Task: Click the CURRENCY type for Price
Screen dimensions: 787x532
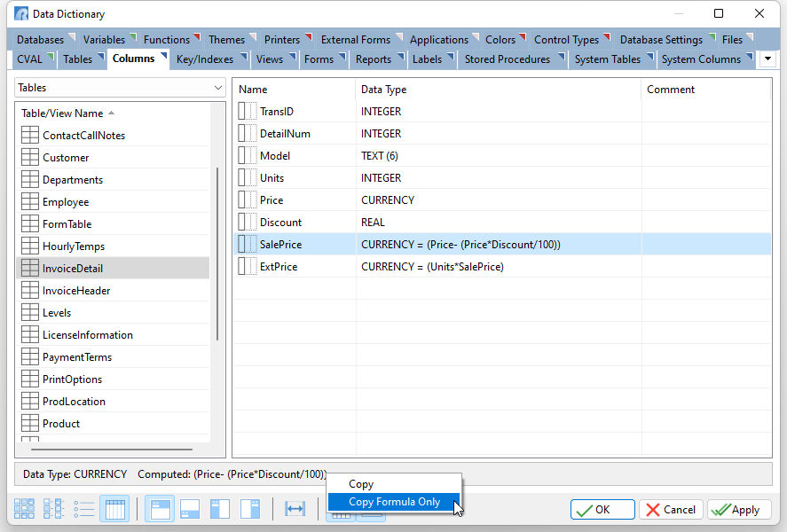Action: (x=388, y=199)
